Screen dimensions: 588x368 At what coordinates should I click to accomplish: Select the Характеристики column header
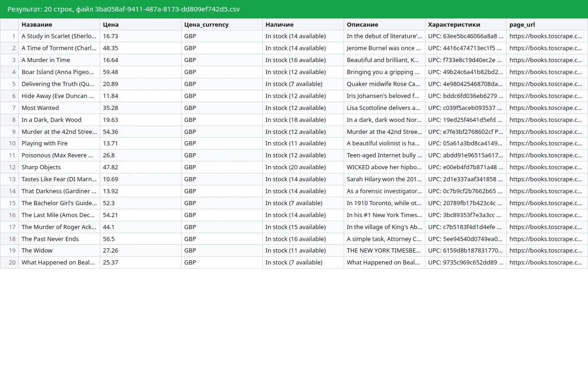[x=466, y=24]
